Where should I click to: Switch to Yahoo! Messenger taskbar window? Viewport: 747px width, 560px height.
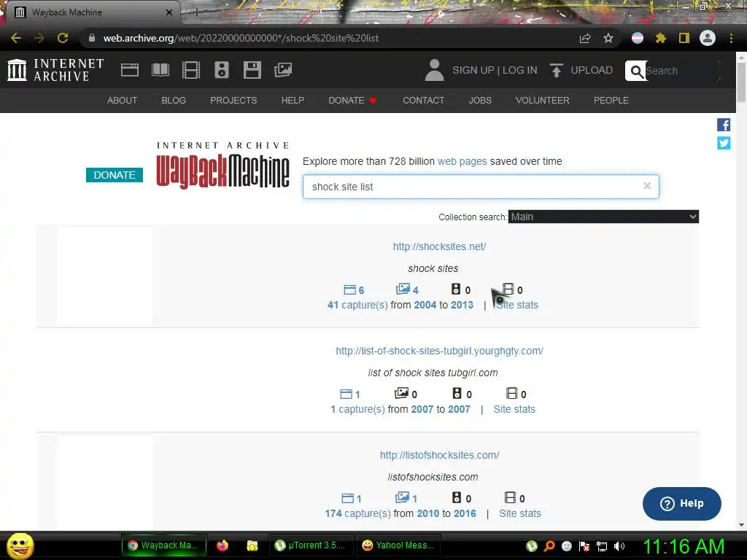398,545
